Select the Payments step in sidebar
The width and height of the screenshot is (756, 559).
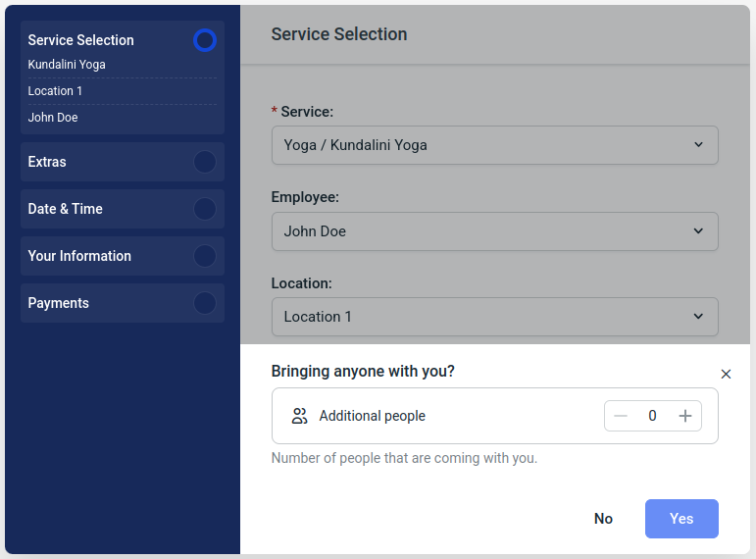(x=59, y=303)
